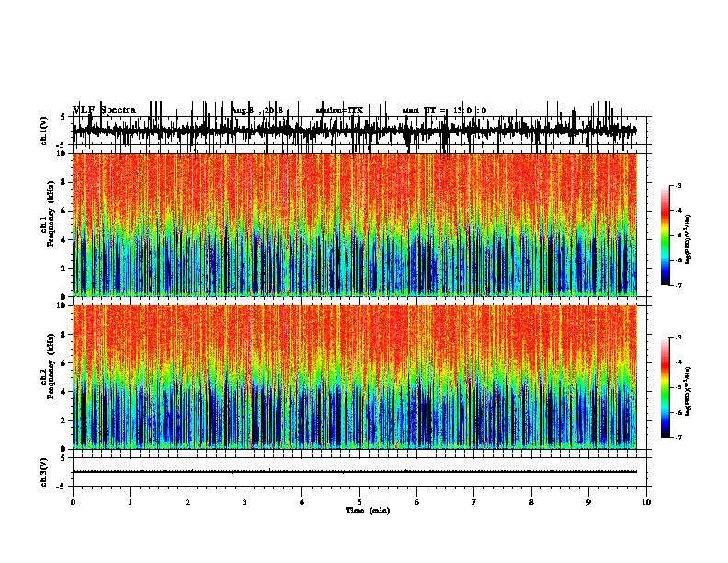
Task: Click the "1" tick on the time axis
Action: [130, 502]
